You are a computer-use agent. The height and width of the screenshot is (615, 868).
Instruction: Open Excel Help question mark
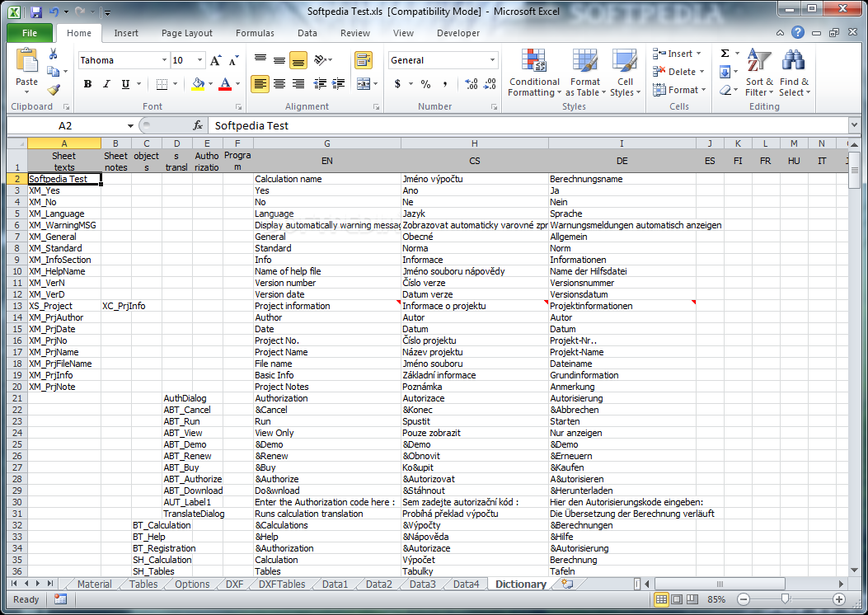click(x=798, y=32)
